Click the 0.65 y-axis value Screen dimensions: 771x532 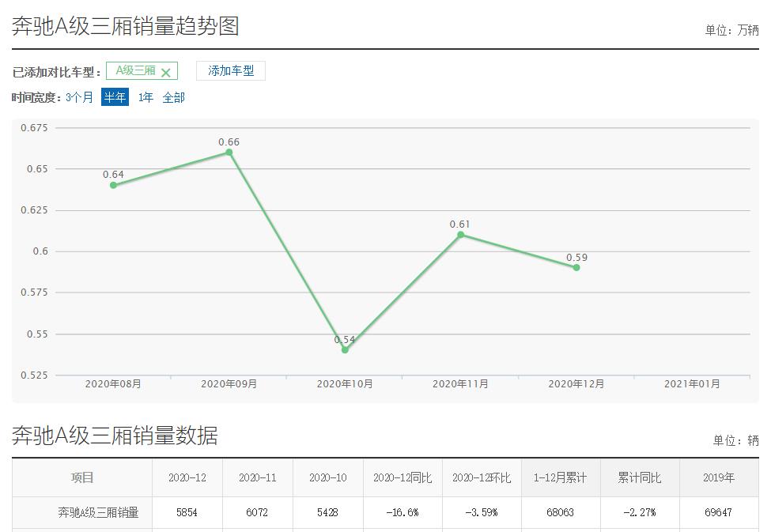click(x=37, y=169)
